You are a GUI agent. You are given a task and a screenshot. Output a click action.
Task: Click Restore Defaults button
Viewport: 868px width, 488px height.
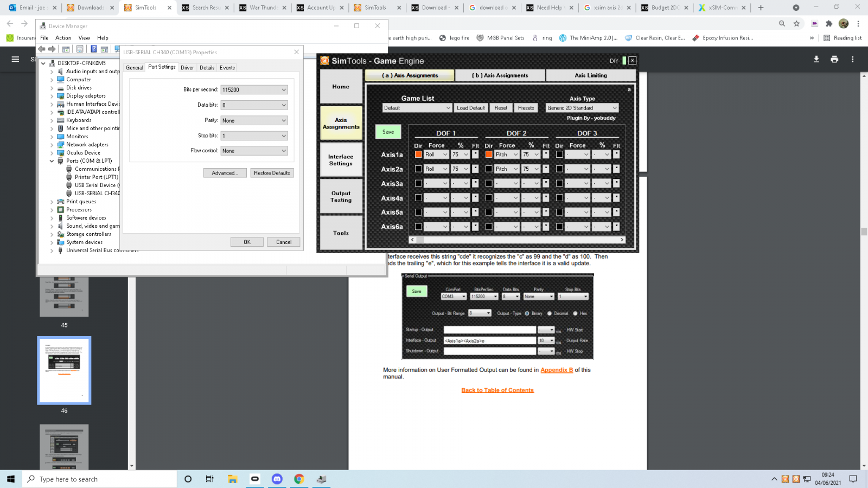[x=272, y=173]
